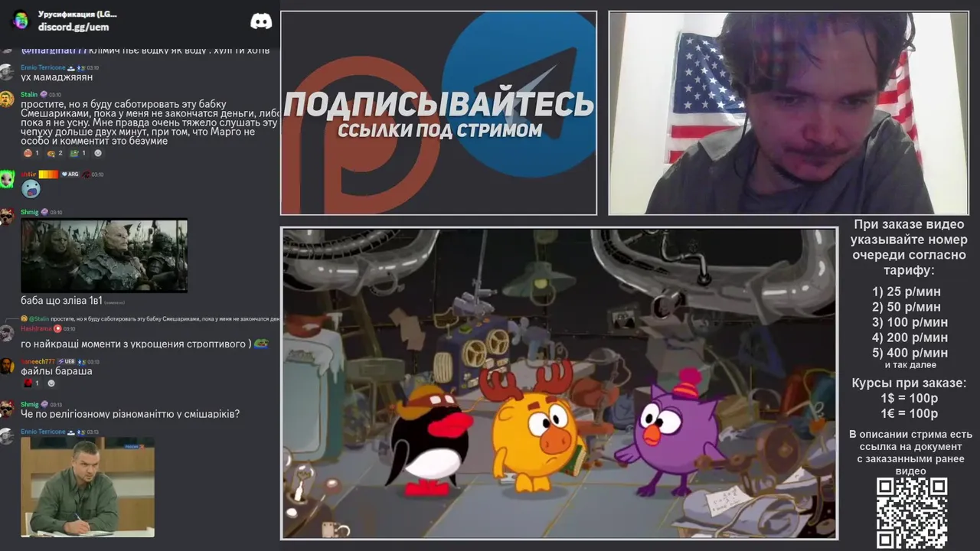Screen dimensions: 980x551
Task: Open the Stalin username on the long message
Action: point(29,95)
